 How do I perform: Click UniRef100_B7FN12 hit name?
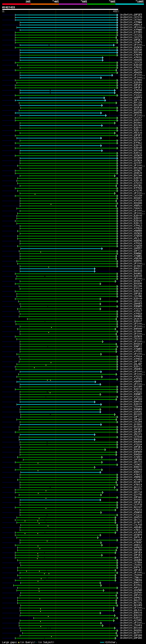point(131,143)
